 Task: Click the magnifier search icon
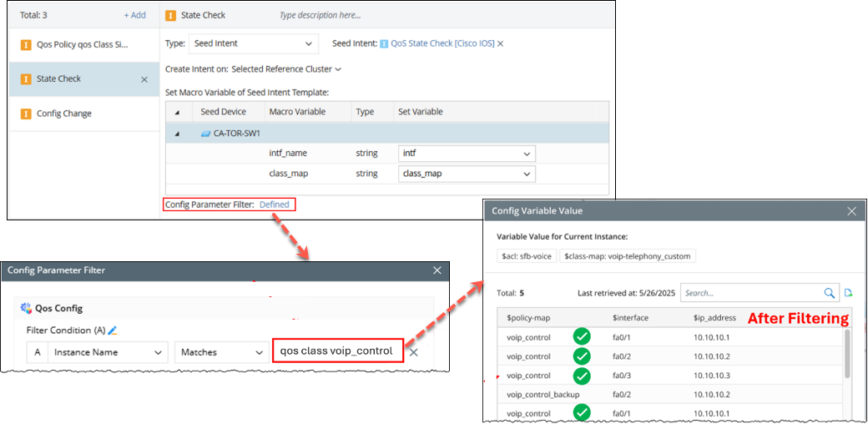tap(829, 293)
